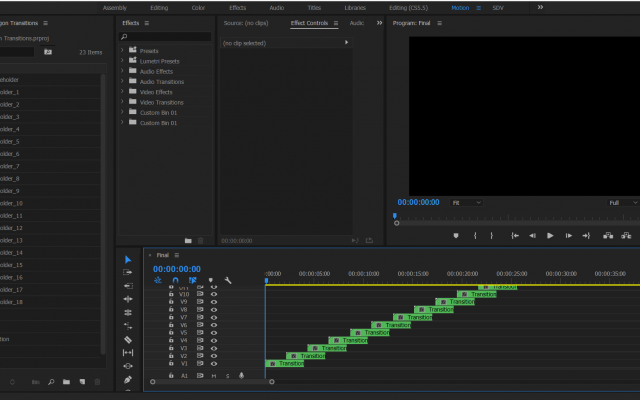Switch to Color workspace

(x=198, y=8)
